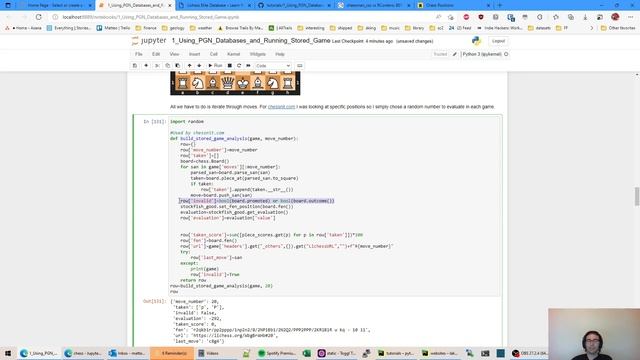
Task: Rename notebook by clicking its title
Action: (251, 41)
